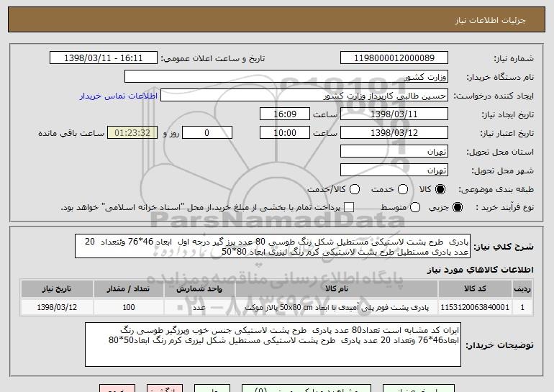Select the کالا/خدمت radio button
The height and width of the screenshot is (392, 554).
click(355, 189)
